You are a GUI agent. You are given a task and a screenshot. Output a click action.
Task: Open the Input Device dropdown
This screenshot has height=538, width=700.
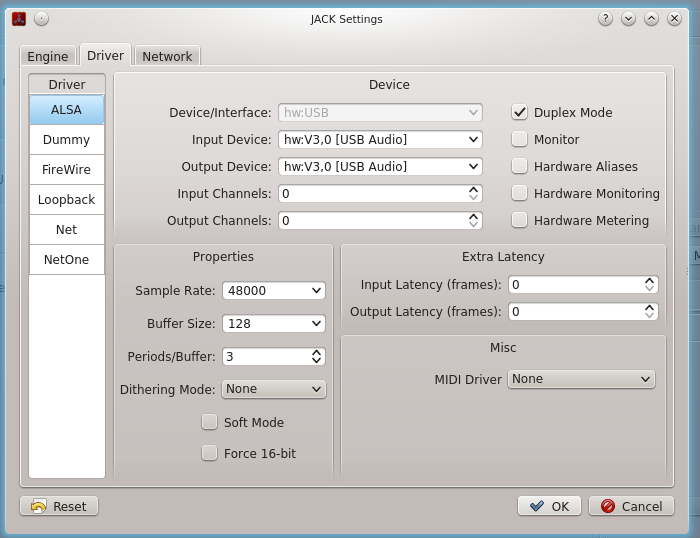pos(380,140)
